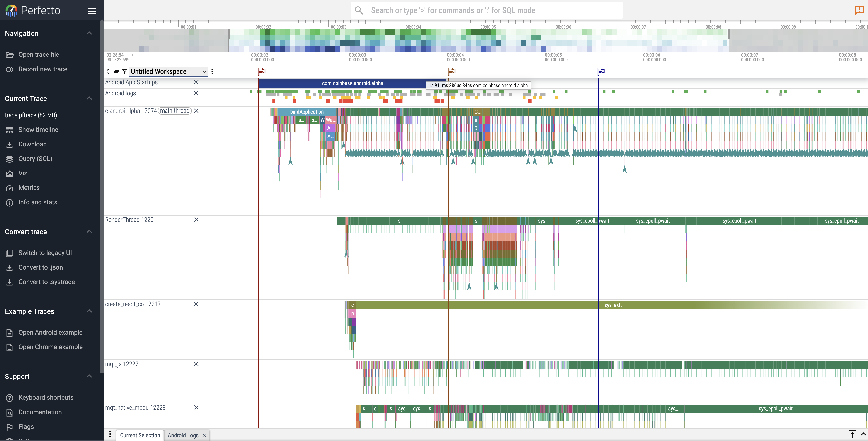The image size is (868, 441).
Task: Click the Info and stats icon
Action: coord(10,203)
